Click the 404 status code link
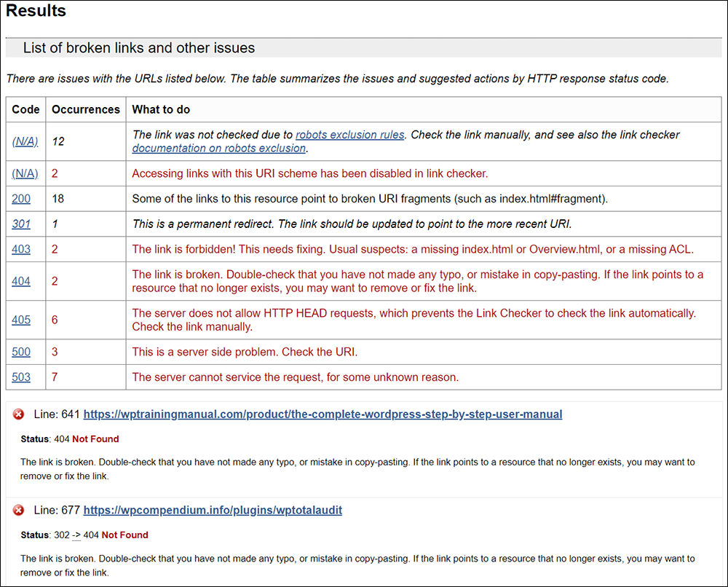Image resolution: width=728 pixels, height=587 pixels. pyautogui.click(x=21, y=280)
